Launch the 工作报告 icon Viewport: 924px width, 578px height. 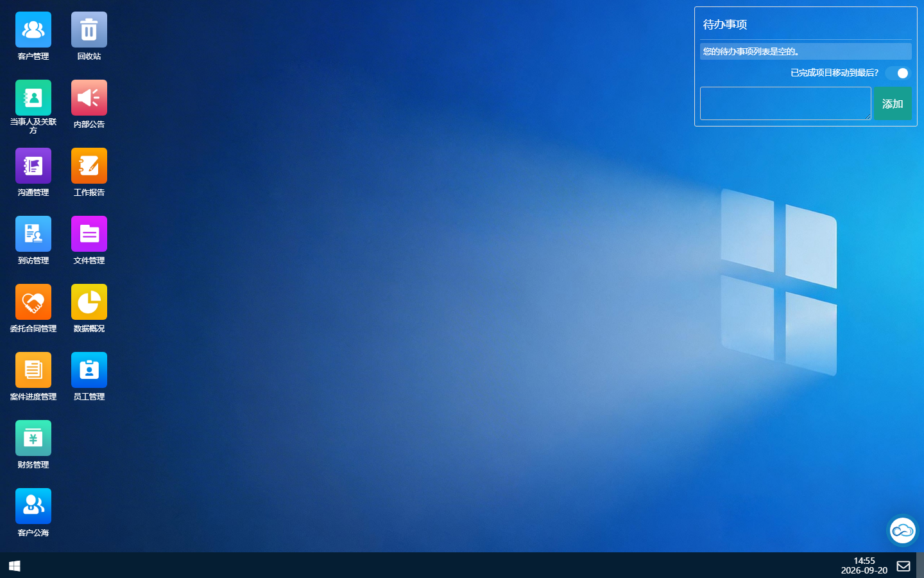(89, 166)
